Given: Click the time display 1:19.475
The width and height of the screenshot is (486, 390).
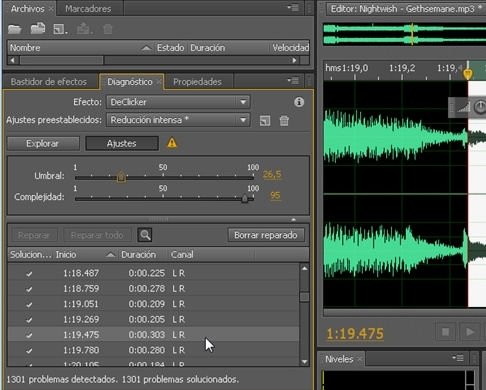Looking at the screenshot, I should click(355, 333).
